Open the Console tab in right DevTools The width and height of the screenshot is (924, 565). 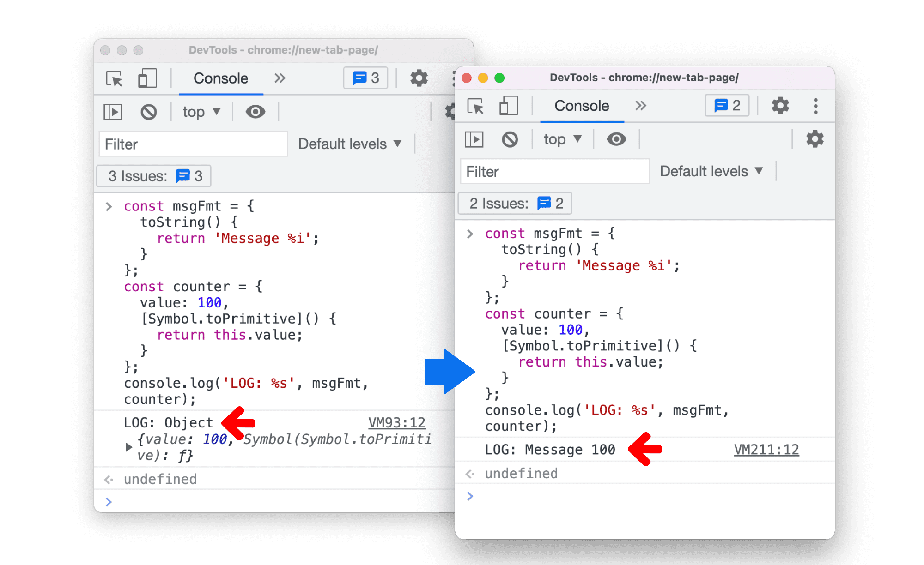click(569, 106)
